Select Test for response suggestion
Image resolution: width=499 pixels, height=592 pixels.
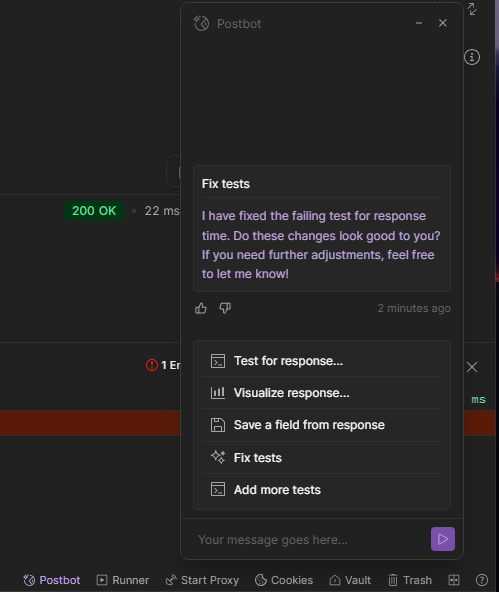pos(322,361)
